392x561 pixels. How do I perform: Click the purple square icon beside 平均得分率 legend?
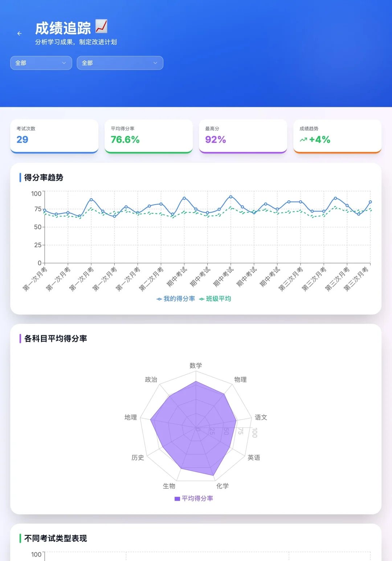click(176, 498)
